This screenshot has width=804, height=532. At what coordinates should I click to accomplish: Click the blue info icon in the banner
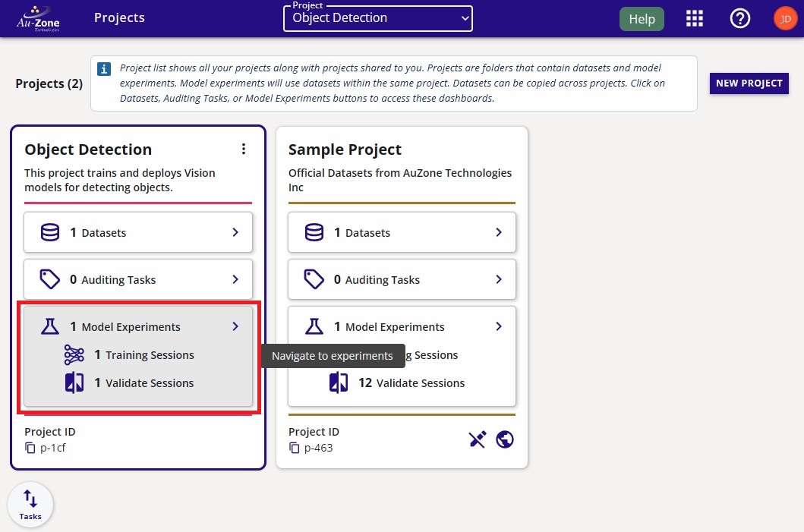click(x=105, y=69)
